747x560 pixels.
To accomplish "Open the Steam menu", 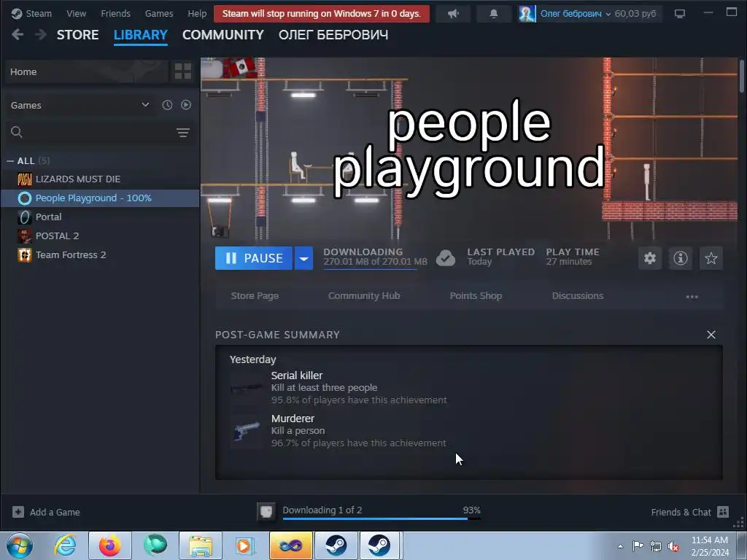I will click(x=32, y=14).
